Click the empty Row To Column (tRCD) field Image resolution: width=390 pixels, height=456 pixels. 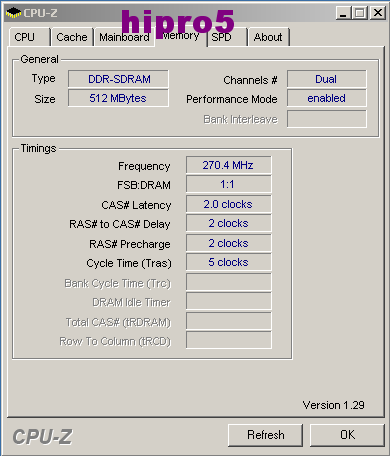(229, 340)
